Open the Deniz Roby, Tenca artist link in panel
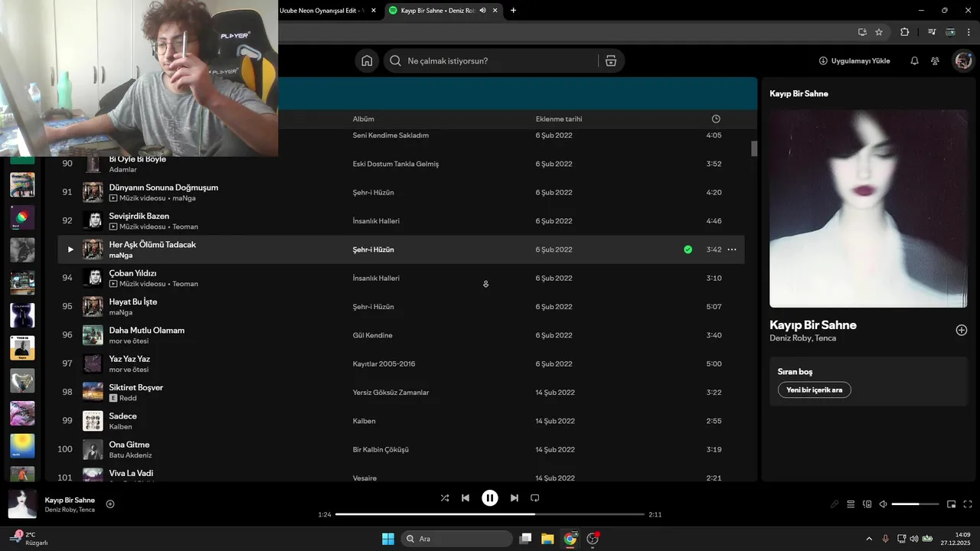 click(x=802, y=338)
